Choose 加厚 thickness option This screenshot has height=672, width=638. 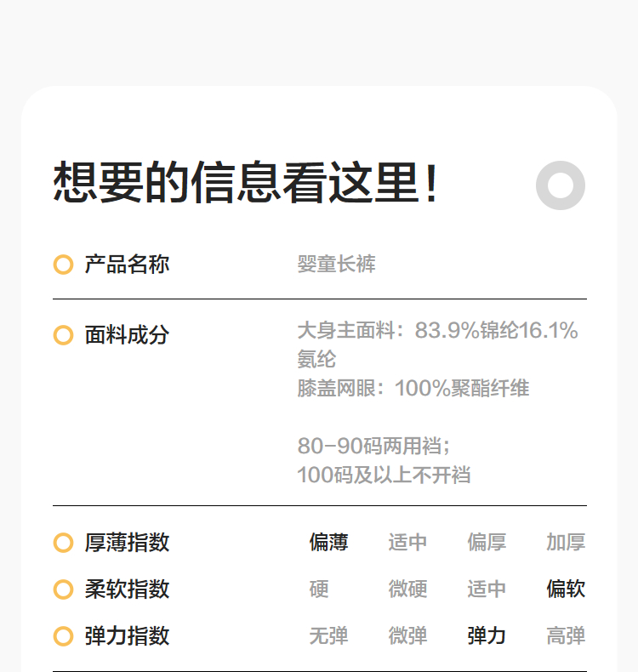[566, 543]
